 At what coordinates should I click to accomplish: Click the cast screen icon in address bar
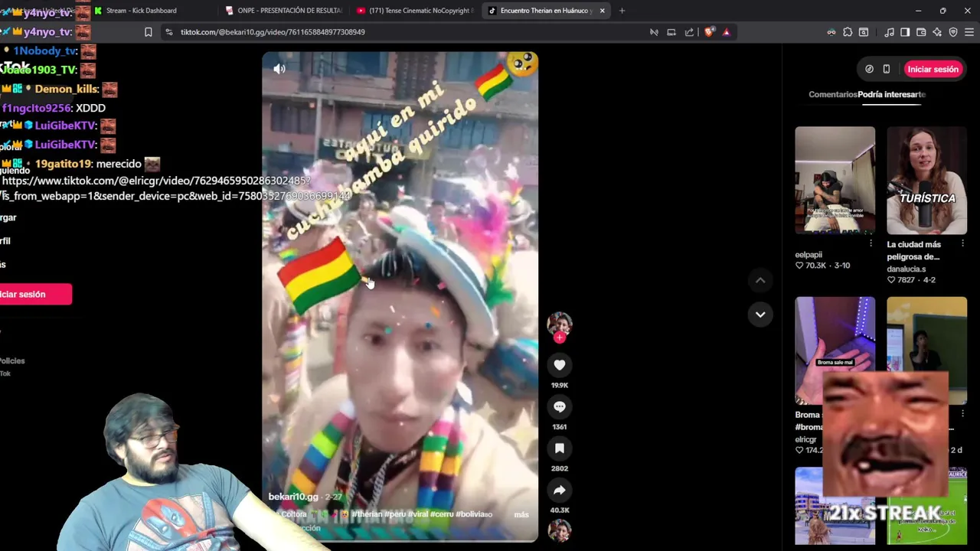[671, 32]
